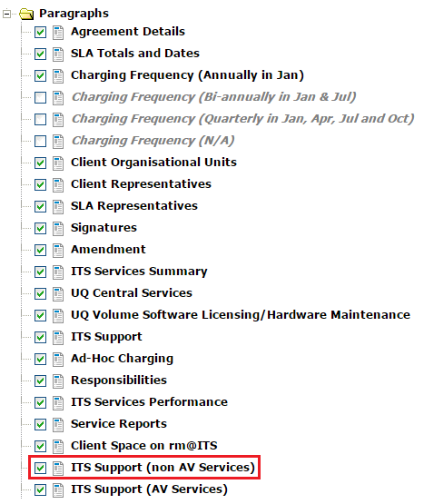Click the SLA Totals and Dates document icon
The image size is (424, 504).
coord(58,54)
